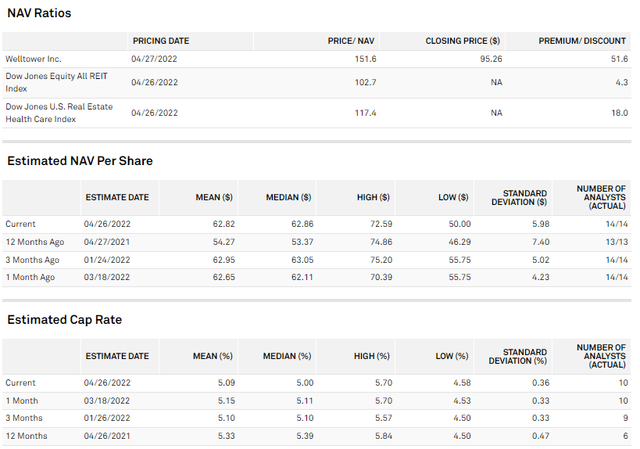
Task: Click Welltower pricing date 04/27/2022
Action: pos(154,59)
